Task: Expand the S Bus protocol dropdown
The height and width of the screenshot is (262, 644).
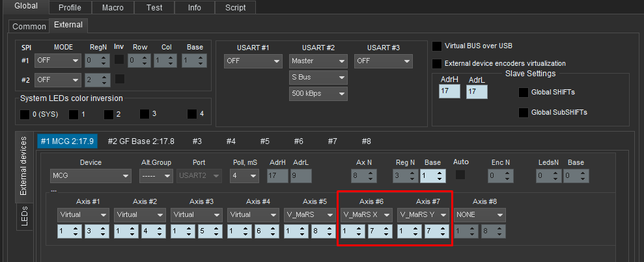Action: (x=318, y=78)
